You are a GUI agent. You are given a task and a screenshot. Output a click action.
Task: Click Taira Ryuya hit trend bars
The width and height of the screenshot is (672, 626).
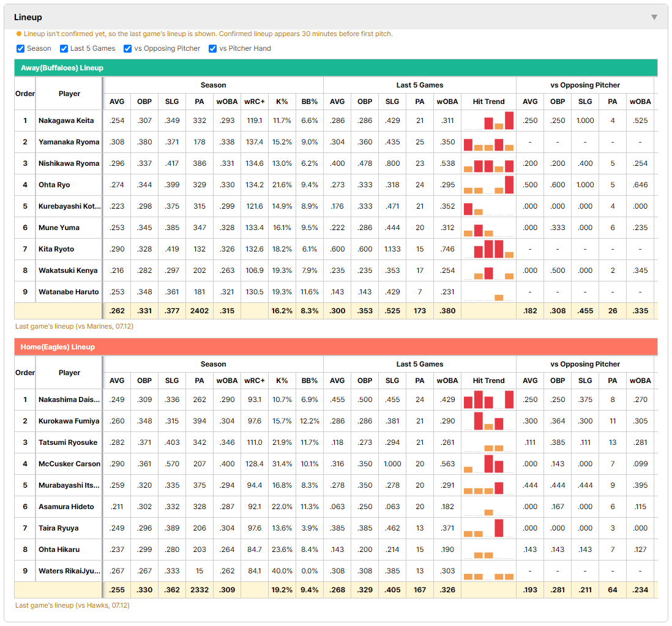(488, 528)
